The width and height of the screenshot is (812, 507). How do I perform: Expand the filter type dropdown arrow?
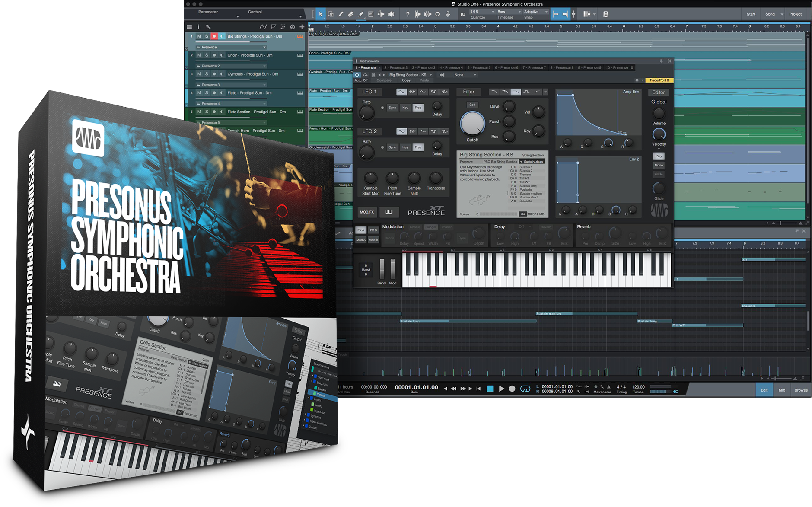545,92
